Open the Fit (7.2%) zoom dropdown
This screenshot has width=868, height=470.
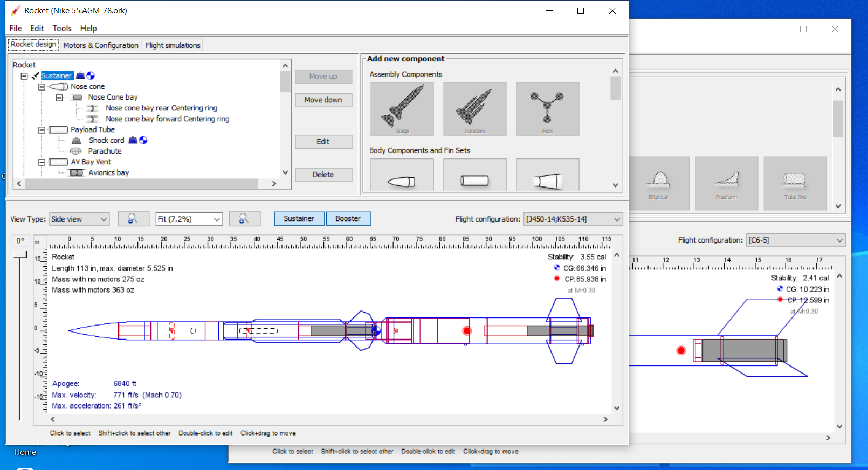pos(189,219)
